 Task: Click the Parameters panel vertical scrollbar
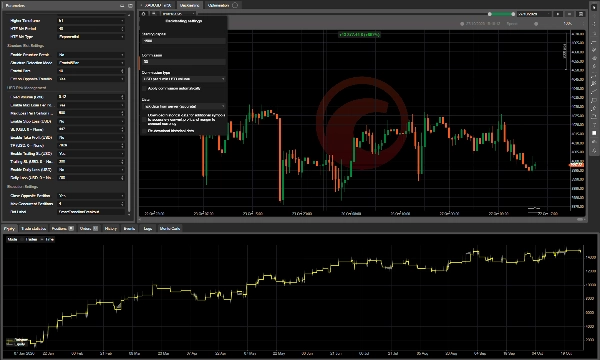pos(129,139)
